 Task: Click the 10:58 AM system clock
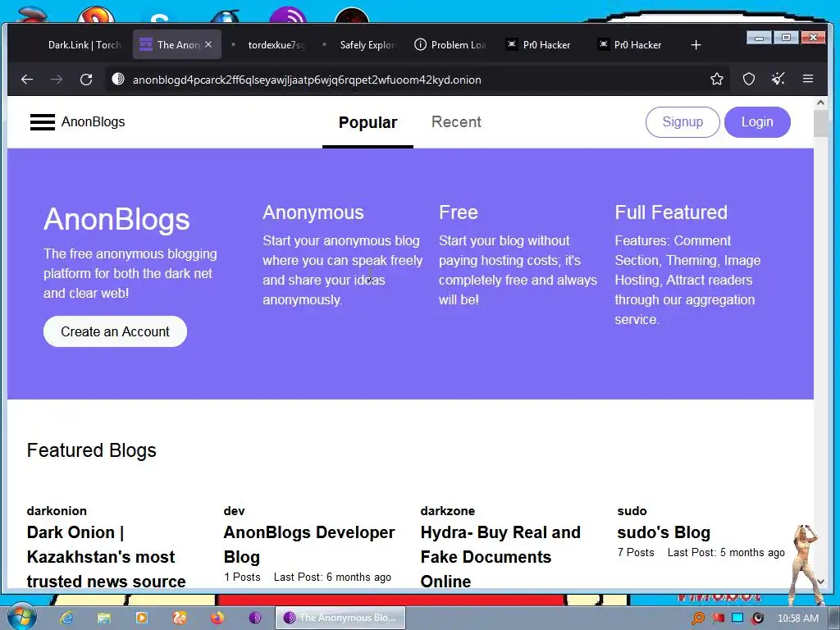[797, 619]
